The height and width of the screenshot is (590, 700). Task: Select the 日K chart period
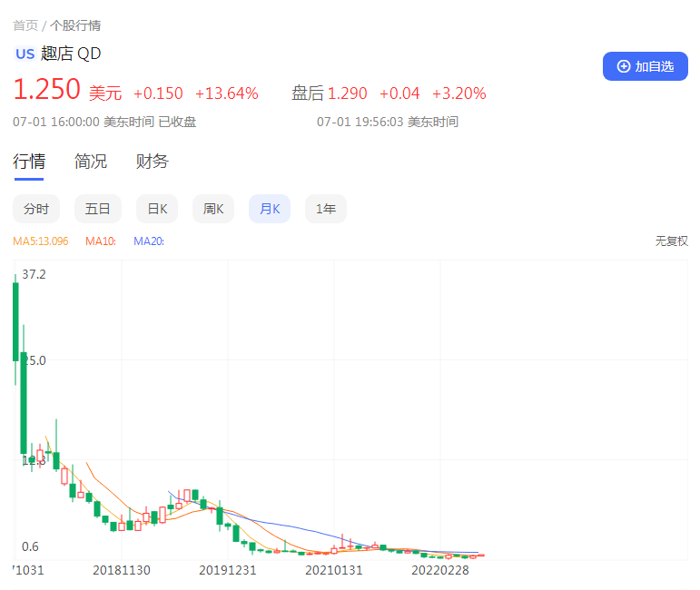pyautogui.click(x=157, y=209)
